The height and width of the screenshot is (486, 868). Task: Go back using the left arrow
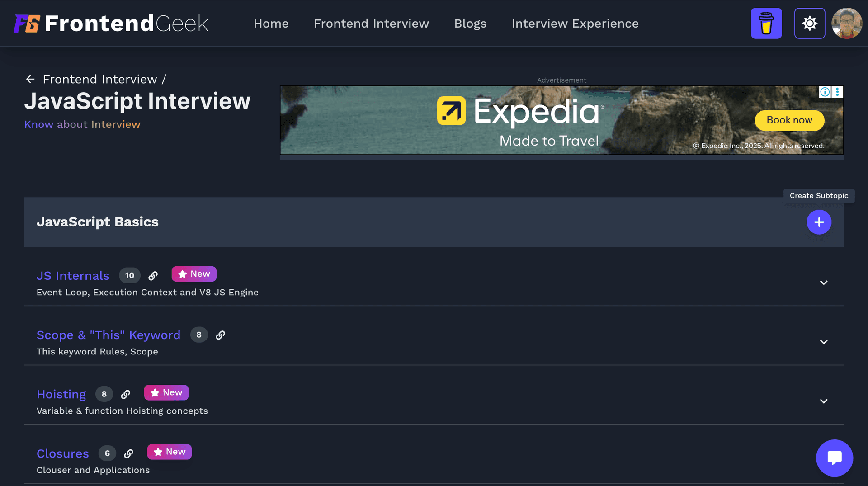pyautogui.click(x=30, y=79)
